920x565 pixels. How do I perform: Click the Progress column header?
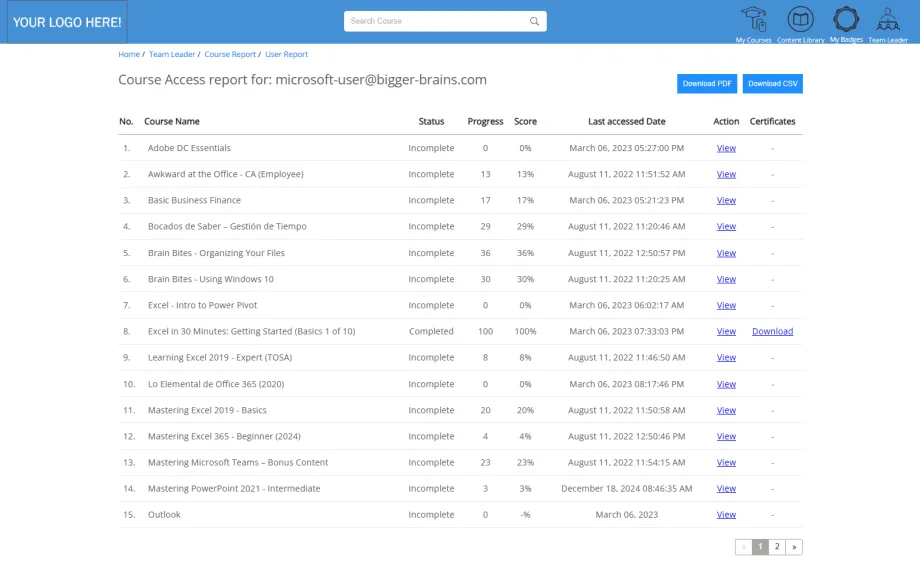(485, 121)
